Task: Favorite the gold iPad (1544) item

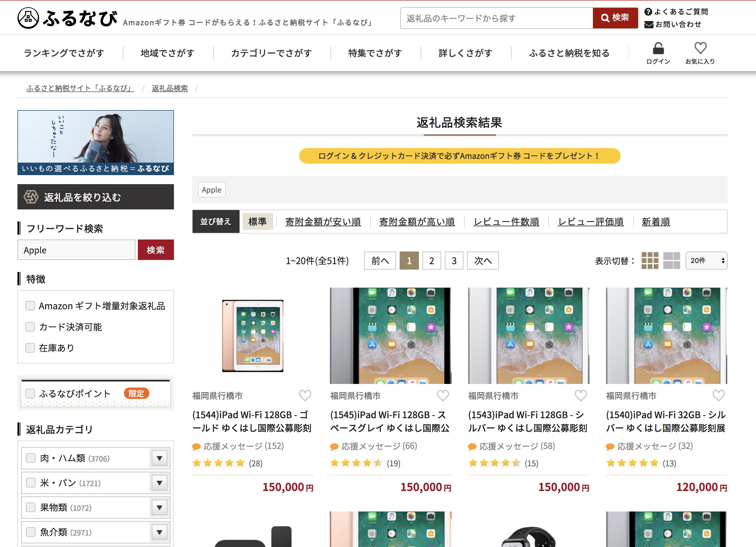Action: click(305, 396)
